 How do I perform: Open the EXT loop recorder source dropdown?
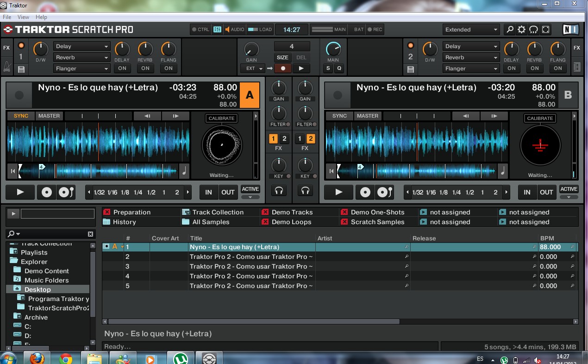click(252, 68)
